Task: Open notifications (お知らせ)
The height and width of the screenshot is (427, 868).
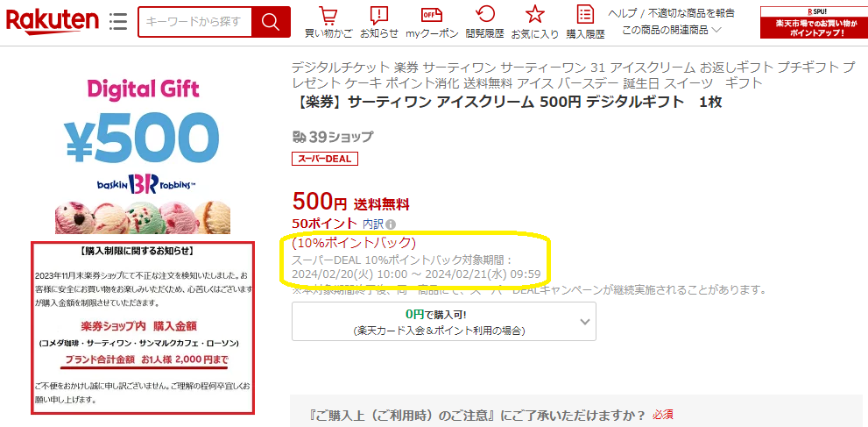Action: [x=379, y=23]
